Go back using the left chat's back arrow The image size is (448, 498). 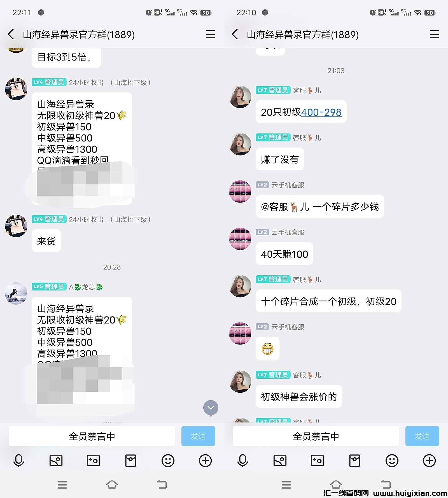11,34
